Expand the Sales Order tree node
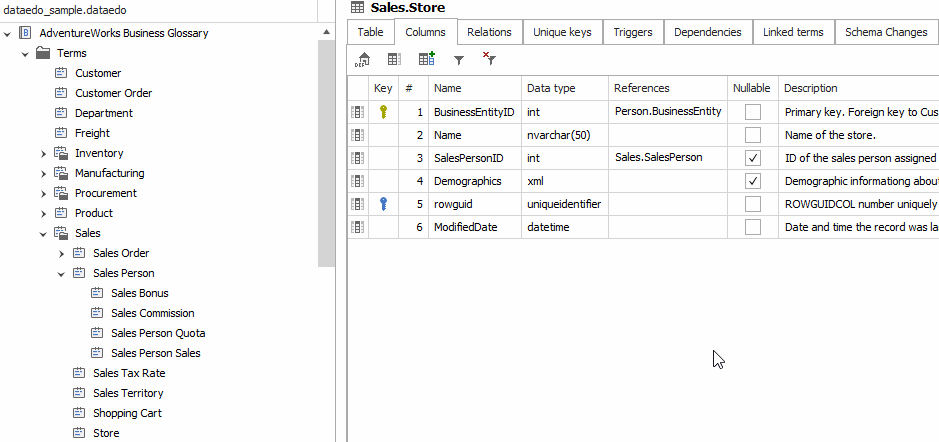 (61, 253)
